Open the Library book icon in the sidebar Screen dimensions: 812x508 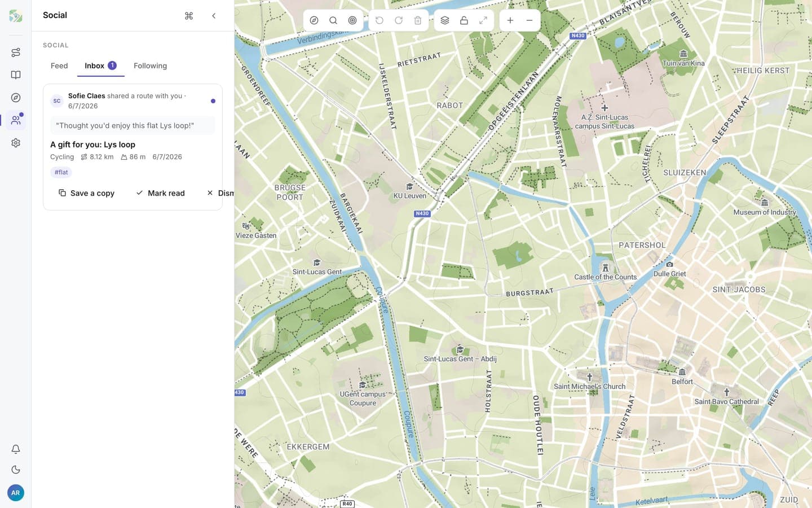click(16, 75)
